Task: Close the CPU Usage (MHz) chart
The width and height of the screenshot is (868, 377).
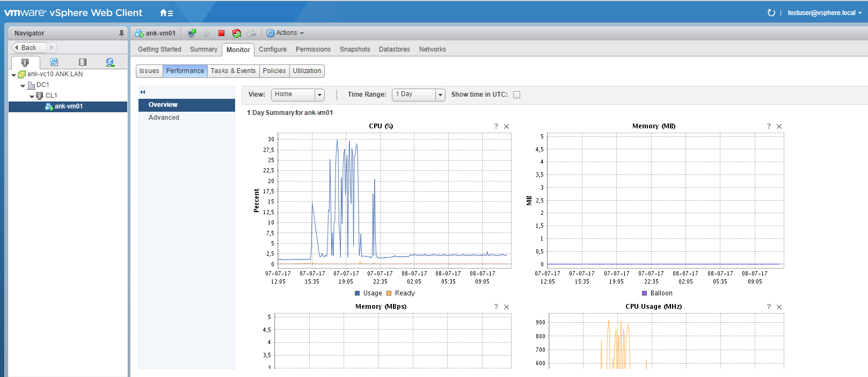Action: [x=779, y=307]
